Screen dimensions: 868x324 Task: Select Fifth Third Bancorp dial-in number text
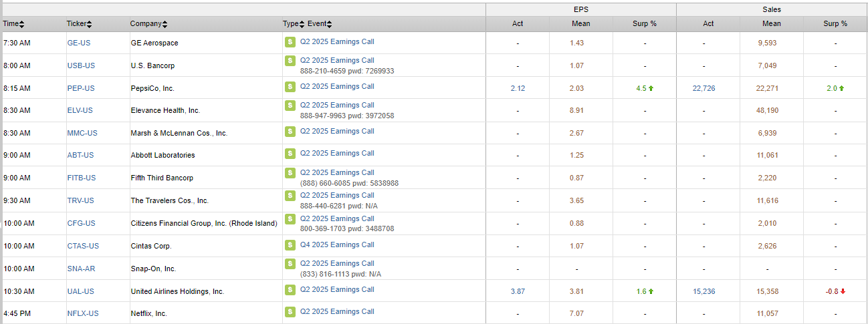point(349,183)
